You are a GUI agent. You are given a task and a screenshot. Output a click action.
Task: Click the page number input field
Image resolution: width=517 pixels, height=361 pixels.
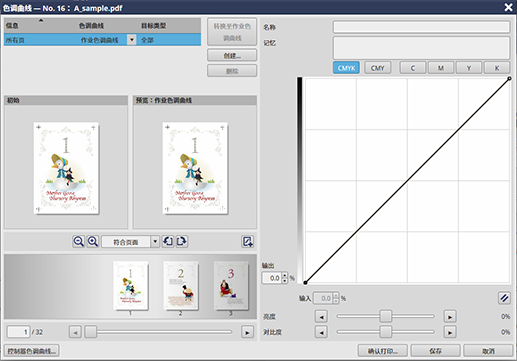click(x=18, y=332)
